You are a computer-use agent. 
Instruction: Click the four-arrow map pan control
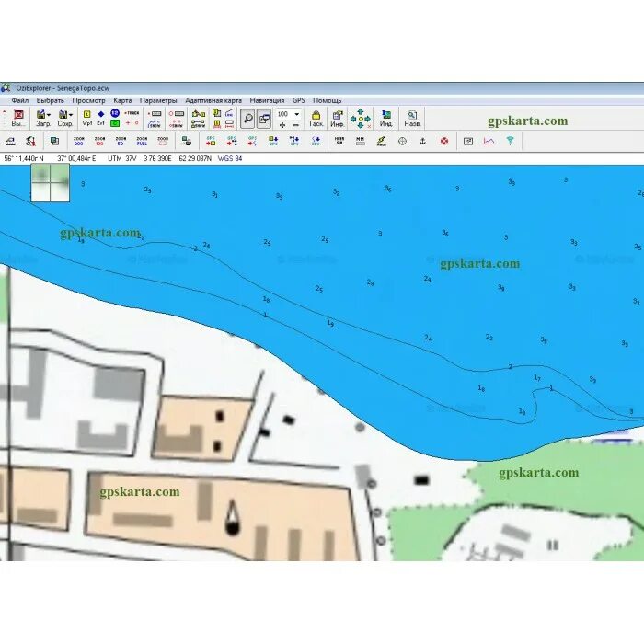pyautogui.click(x=361, y=119)
